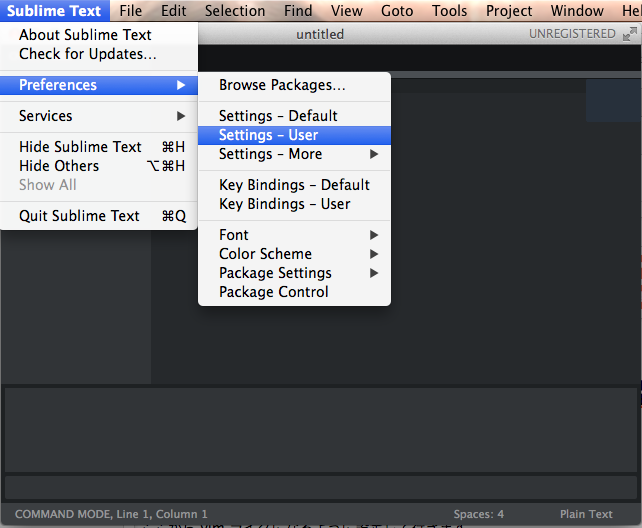Click the COMMAND MODE, Line 1, Column 1 status text

[x=111, y=514]
